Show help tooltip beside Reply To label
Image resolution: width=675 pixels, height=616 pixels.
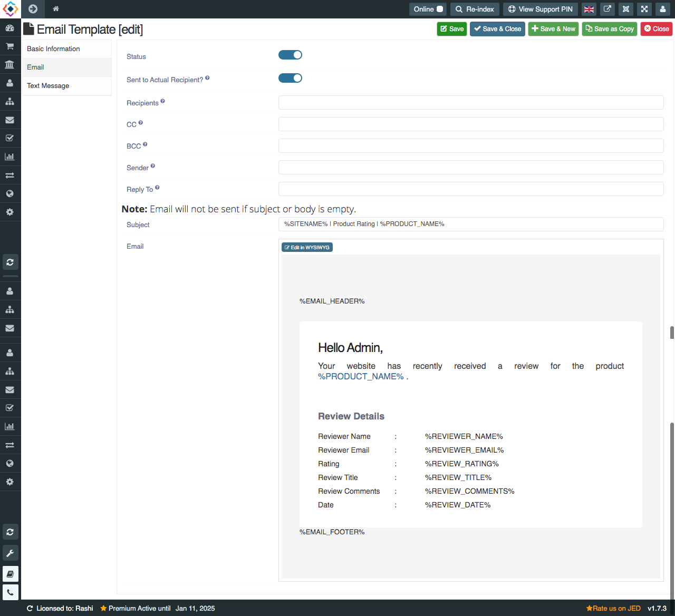click(x=157, y=188)
